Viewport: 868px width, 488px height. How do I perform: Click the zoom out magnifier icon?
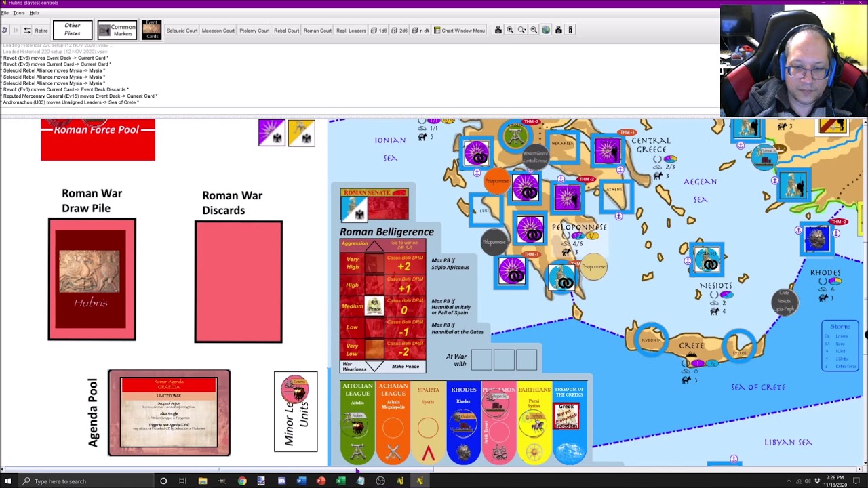coord(534,30)
